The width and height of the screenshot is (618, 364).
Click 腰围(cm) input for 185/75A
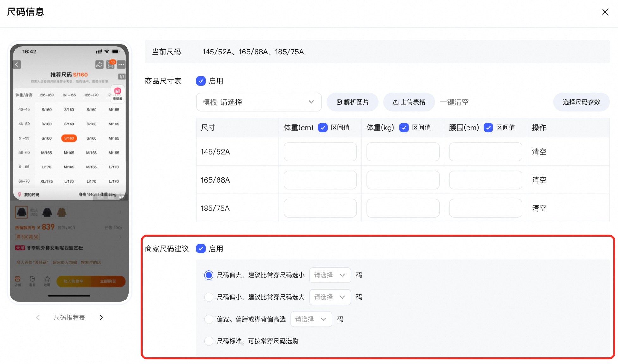pyautogui.click(x=485, y=208)
